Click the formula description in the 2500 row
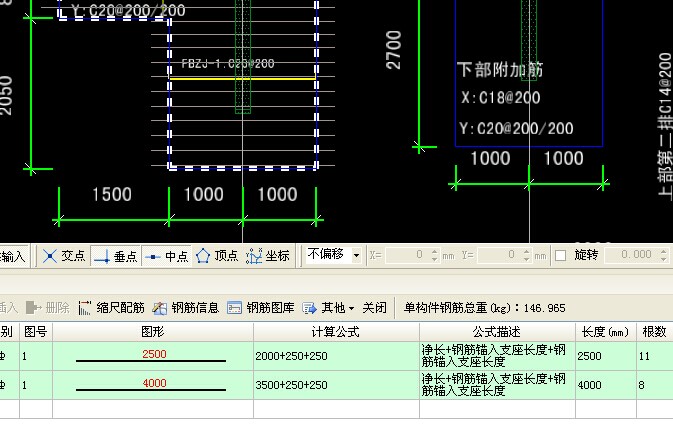 pyautogui.click(x=497, y=356)
